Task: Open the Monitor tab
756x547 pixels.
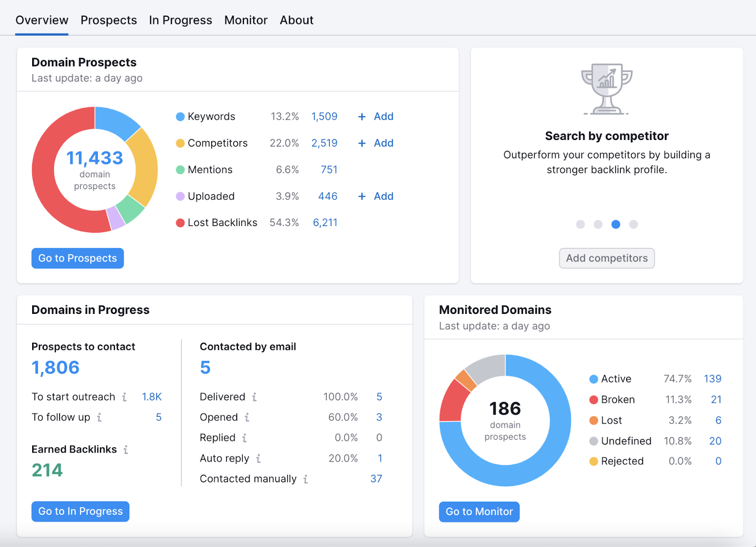Action: point(246,20)
